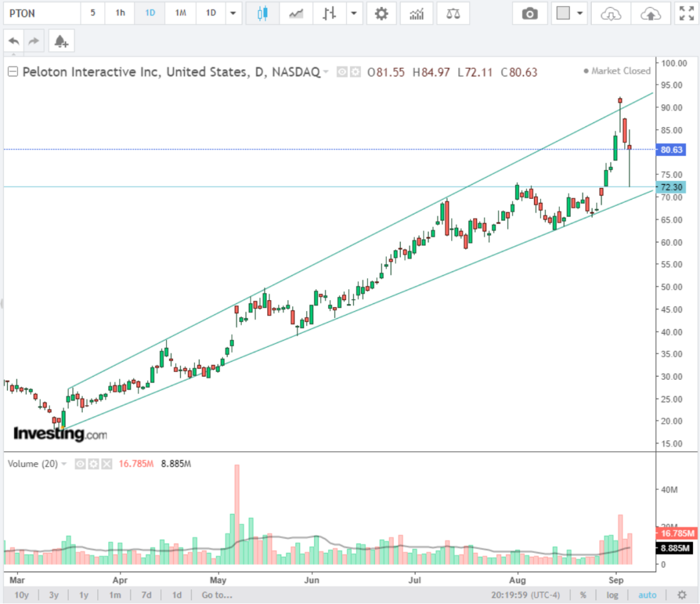Set date range to 7d

point(146,595)
